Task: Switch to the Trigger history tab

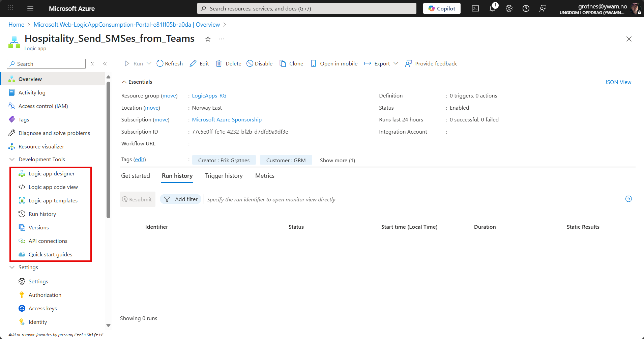Action: [224, 176]
